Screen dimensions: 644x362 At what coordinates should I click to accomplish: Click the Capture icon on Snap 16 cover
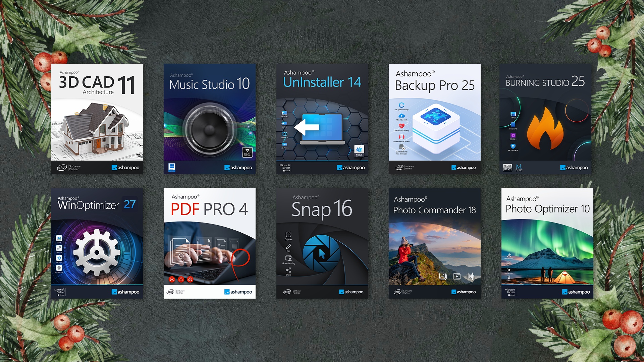(288, 235)
